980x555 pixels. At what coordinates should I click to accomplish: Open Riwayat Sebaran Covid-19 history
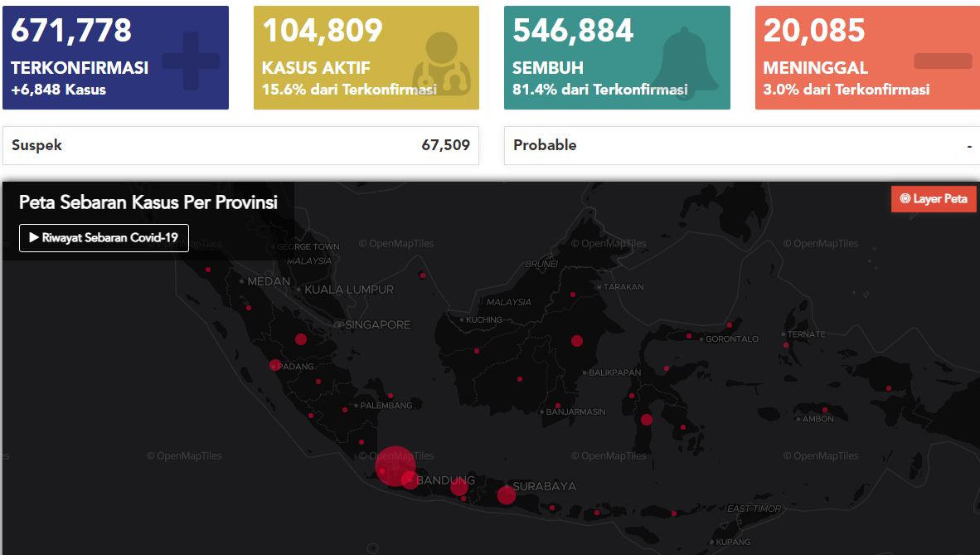[x=104, y=238]
